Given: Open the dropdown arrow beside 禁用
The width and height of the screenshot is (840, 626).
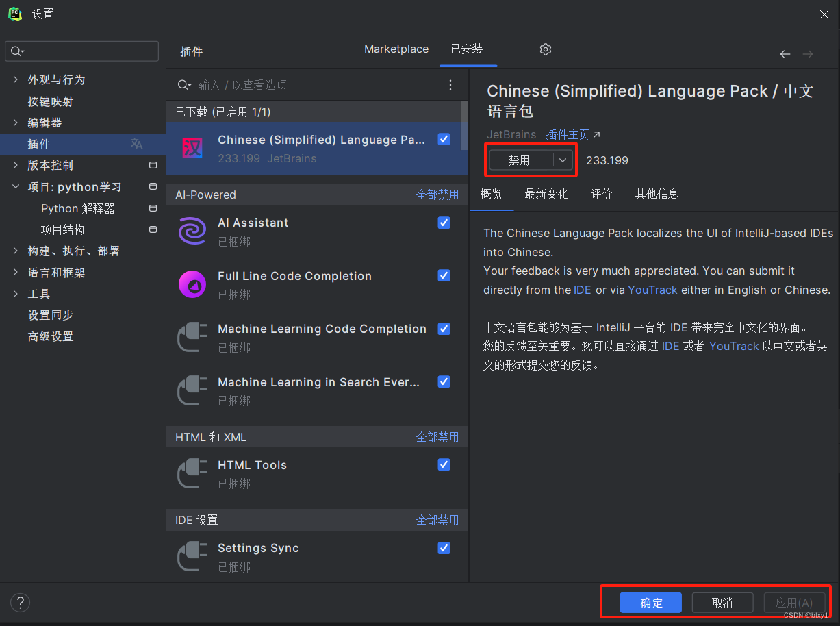Looking at the screenshot, I should coord(562,160).
